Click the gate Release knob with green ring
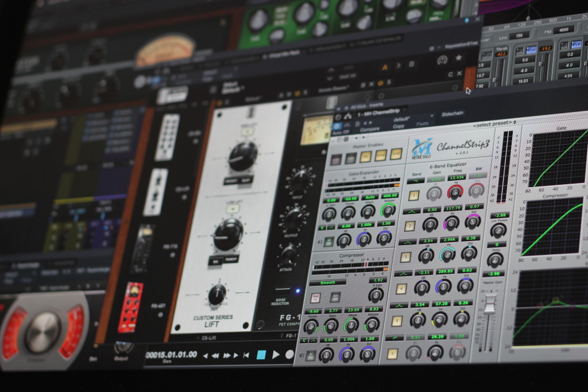 pyautogui.click(x=388, y=210)
